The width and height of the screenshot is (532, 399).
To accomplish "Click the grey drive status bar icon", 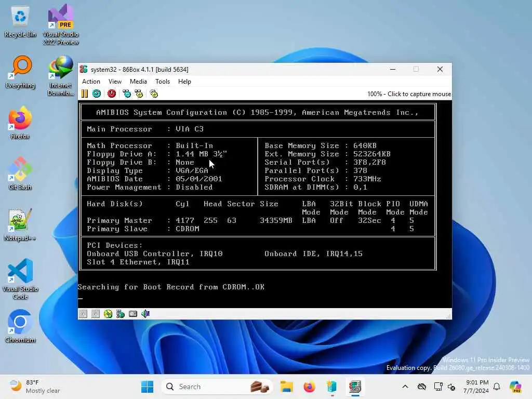I will tap(133, 314).
